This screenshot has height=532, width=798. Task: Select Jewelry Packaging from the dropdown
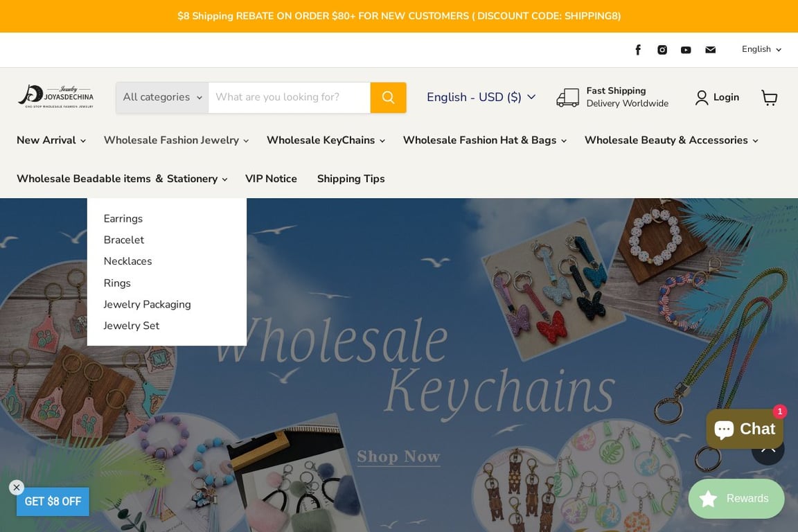click(x=147, y=304)
